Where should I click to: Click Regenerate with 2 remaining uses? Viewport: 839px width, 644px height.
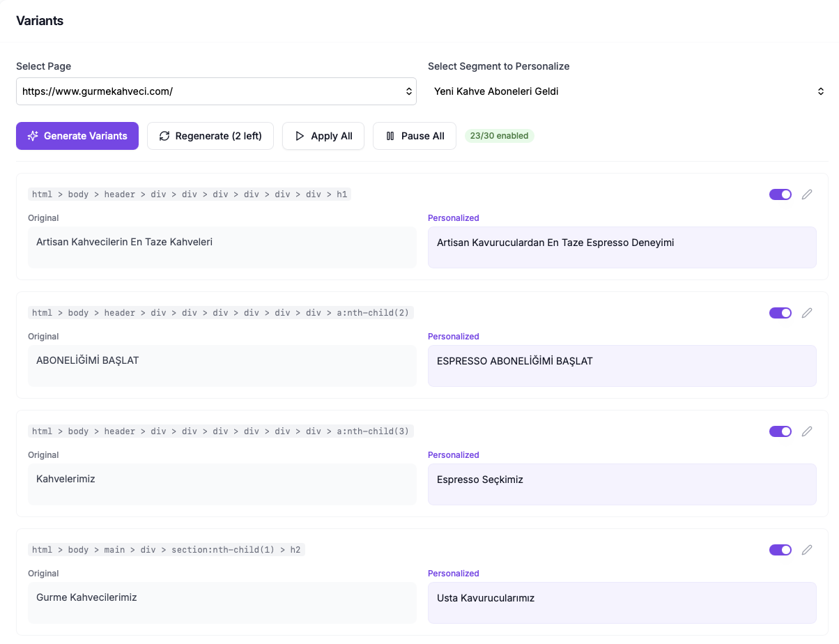[210, 136]
